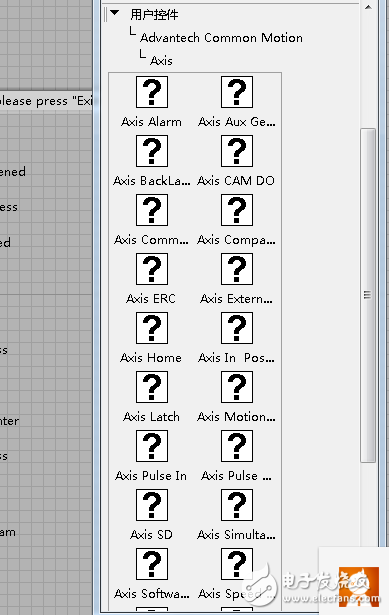Click the palette vertical scrollbar thumb
Viewport: 389px width, 615px height.
point(368,295)
